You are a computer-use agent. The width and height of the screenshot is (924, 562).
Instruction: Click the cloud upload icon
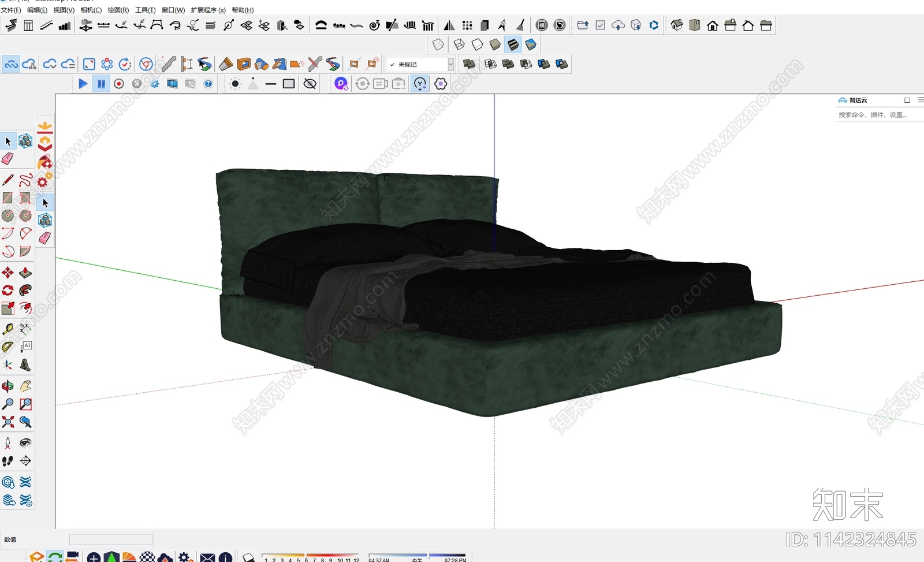(618, 25)
